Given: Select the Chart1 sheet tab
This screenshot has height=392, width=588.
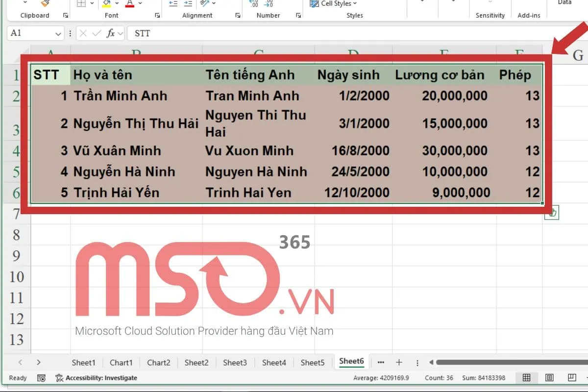Looking at the screenshot, I should click(121, 363).
